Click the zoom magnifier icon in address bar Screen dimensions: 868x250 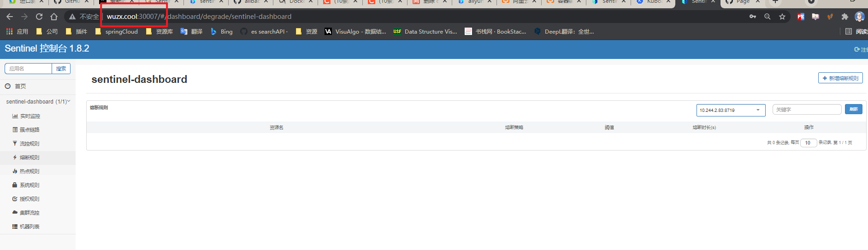pyautogui.click(x=768, y=17)
